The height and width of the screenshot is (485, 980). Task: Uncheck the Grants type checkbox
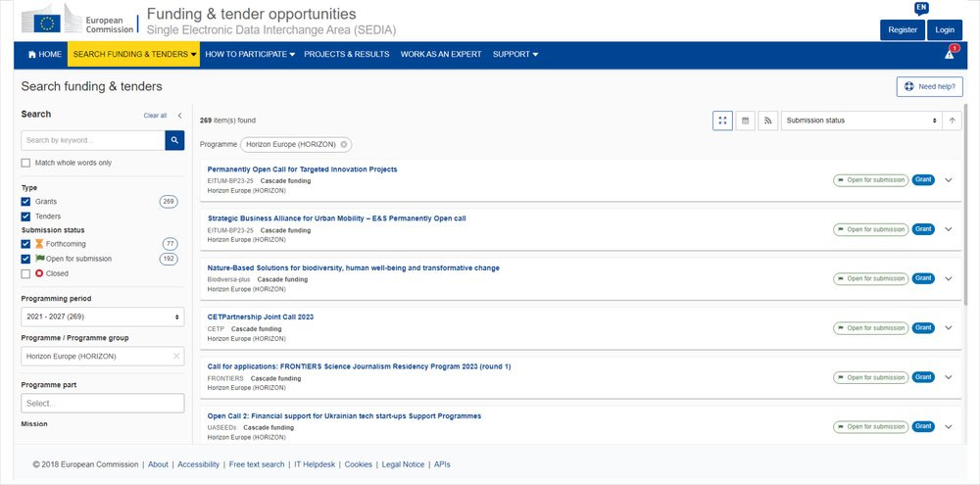coord(25,202)
